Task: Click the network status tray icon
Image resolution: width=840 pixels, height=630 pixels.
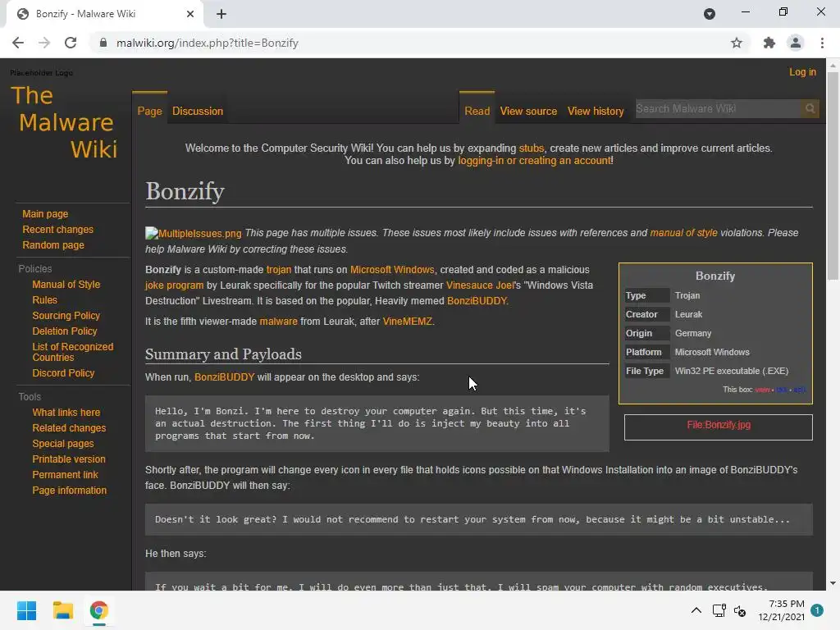Action: pos(719,610)
